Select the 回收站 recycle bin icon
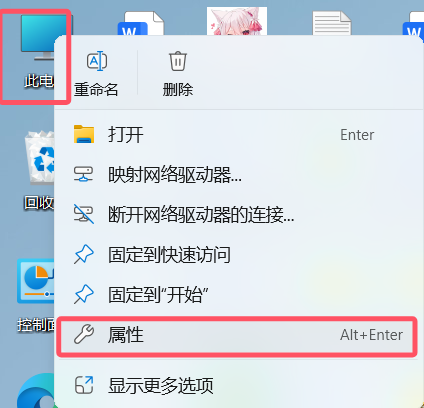The width and height of the screenshot is (424, 408). (x=39, y=171)
